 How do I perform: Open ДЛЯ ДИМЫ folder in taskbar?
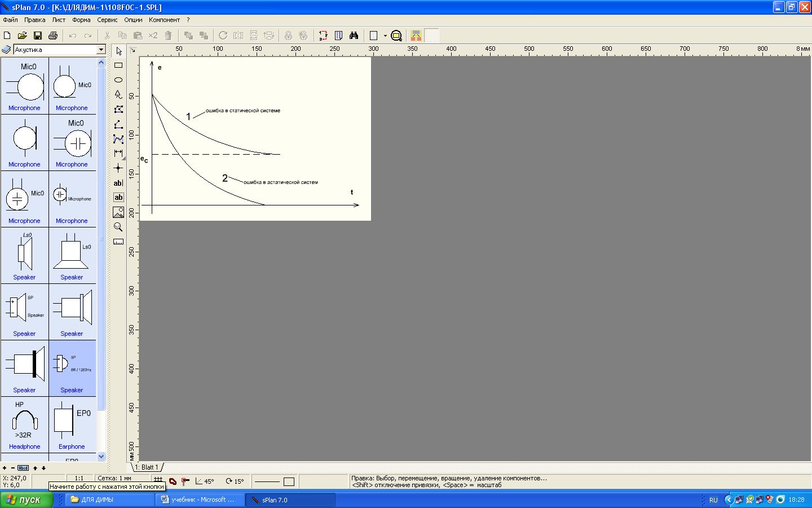[x=110, y=500]
